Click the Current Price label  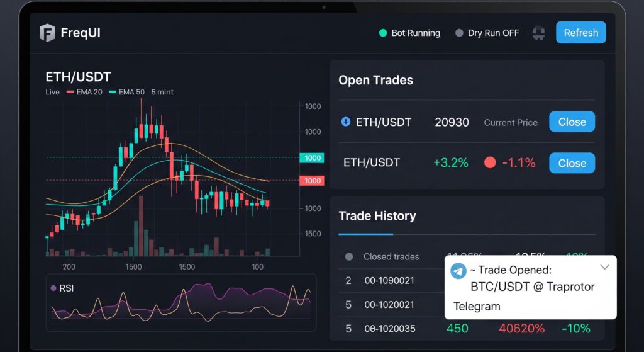point(511,123)
